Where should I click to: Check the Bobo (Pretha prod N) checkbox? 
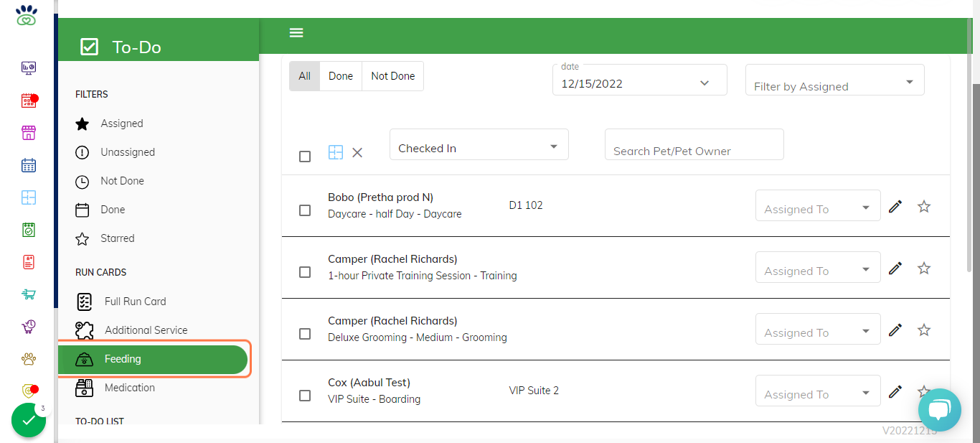point(305,210)
